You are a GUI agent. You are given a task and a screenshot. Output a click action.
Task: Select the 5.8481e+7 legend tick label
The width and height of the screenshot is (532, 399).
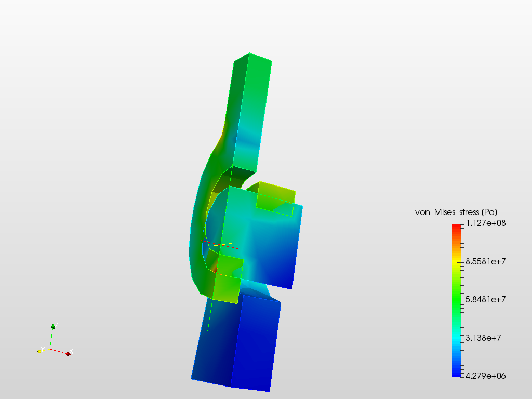[x=486, y=300]
